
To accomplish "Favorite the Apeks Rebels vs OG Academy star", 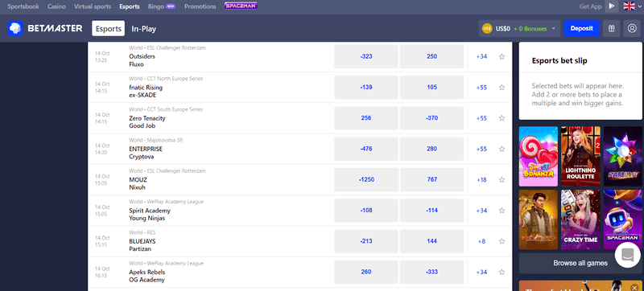I will click(x=502, y=273).
